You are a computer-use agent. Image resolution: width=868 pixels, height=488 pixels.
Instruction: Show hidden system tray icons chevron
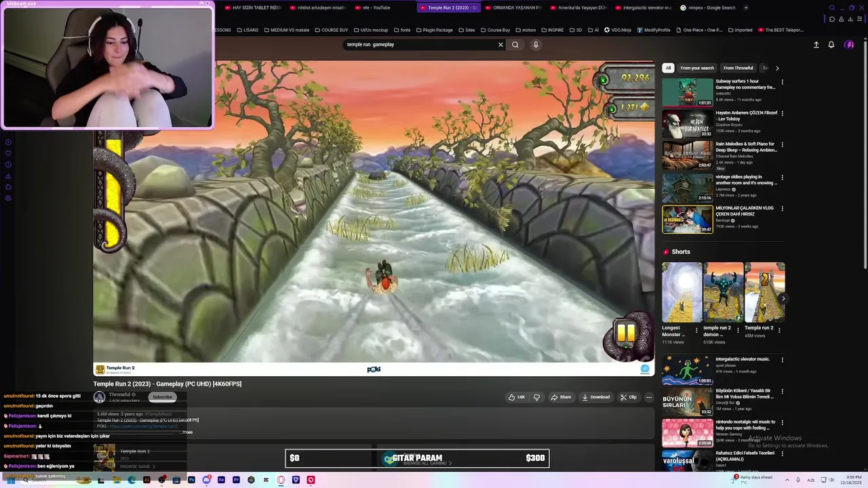point(787,480)
